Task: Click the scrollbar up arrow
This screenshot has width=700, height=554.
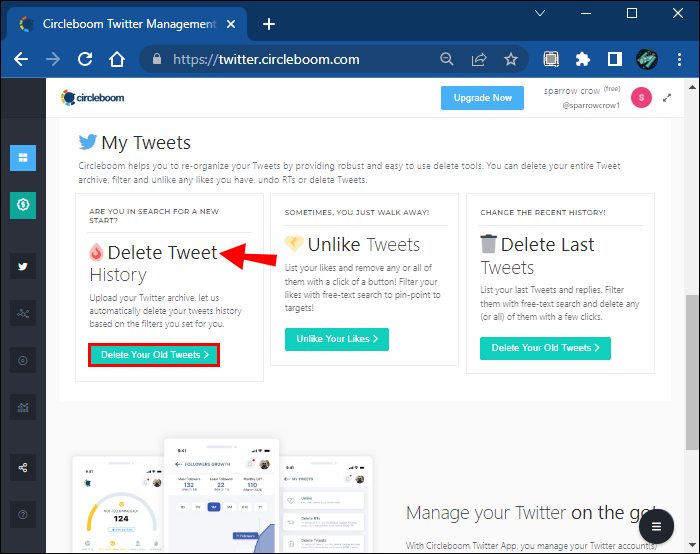Action: (692, 87)
